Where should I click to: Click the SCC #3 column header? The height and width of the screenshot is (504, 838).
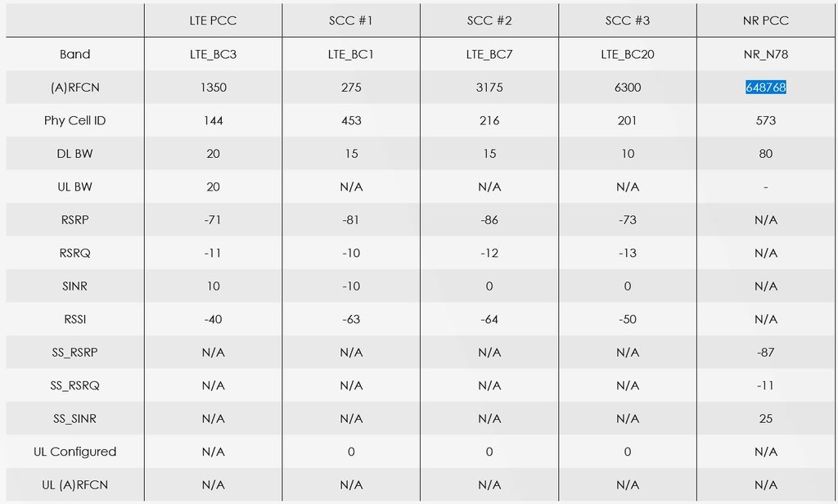(x=628, y=21)
